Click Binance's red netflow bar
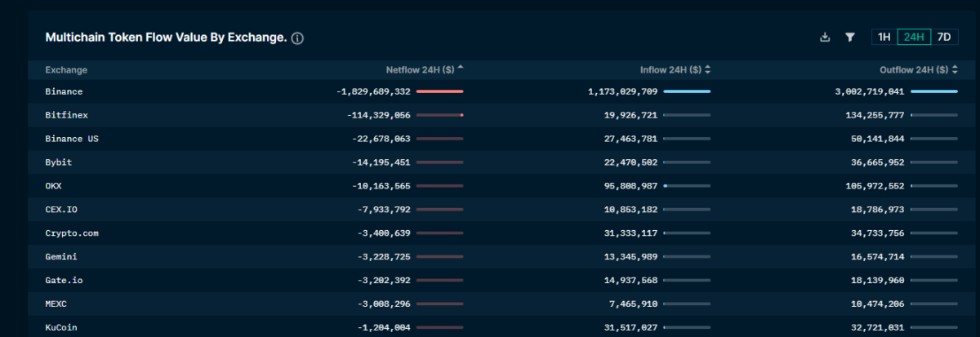This screenshot has width=980, height=337. 439,92
